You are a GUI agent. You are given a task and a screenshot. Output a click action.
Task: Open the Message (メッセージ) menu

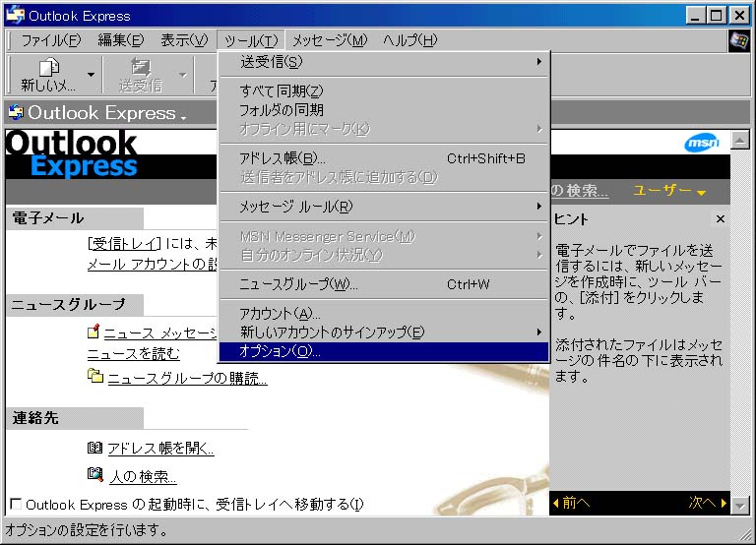tap(330, 40)
